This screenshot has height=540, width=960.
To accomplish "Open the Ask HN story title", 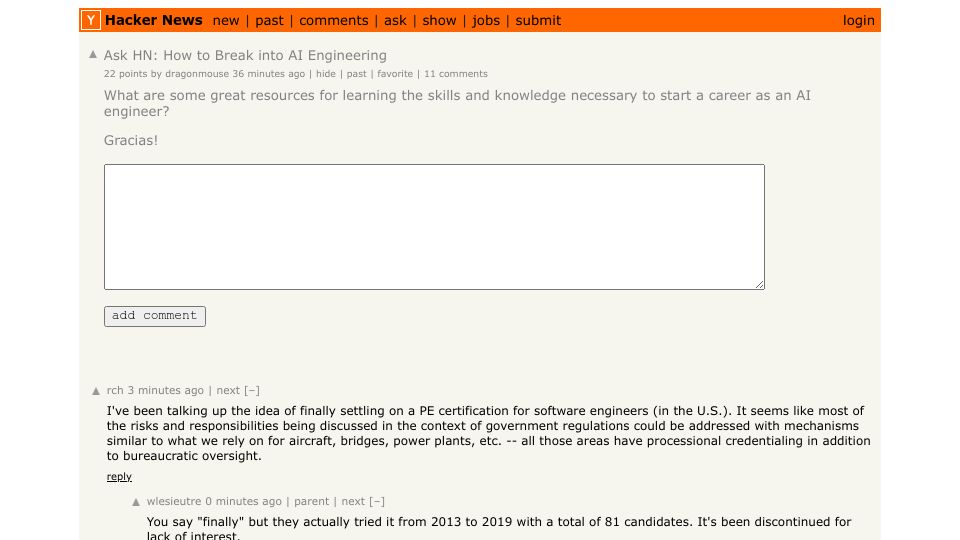I will 245,56.
